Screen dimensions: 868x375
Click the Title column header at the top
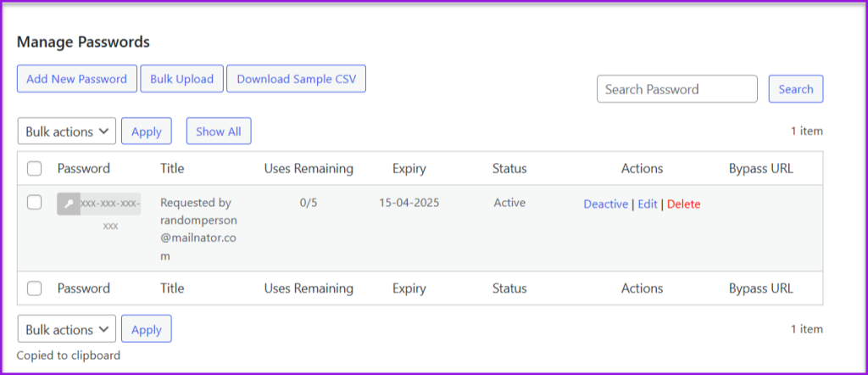point(172,169)
